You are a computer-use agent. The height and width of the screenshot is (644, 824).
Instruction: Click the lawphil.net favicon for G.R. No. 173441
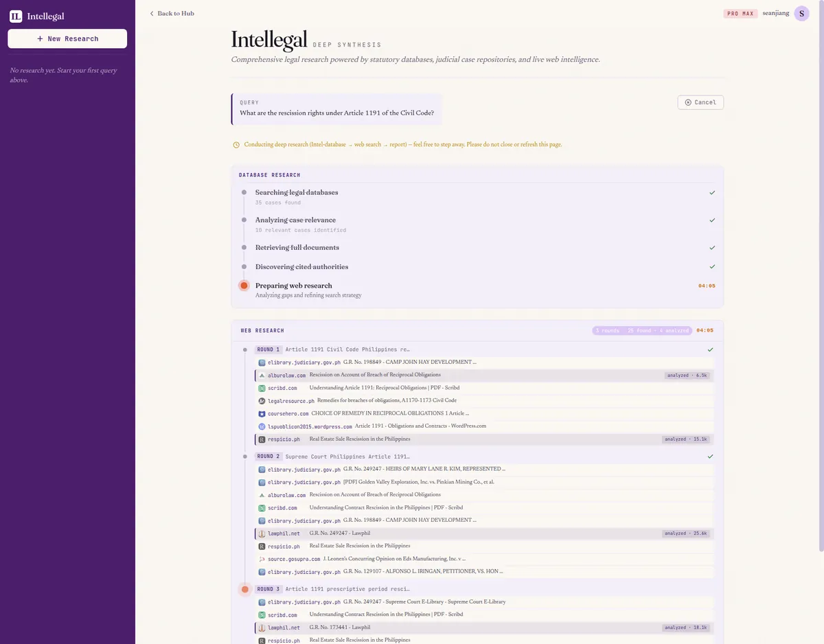pos(262,627)
